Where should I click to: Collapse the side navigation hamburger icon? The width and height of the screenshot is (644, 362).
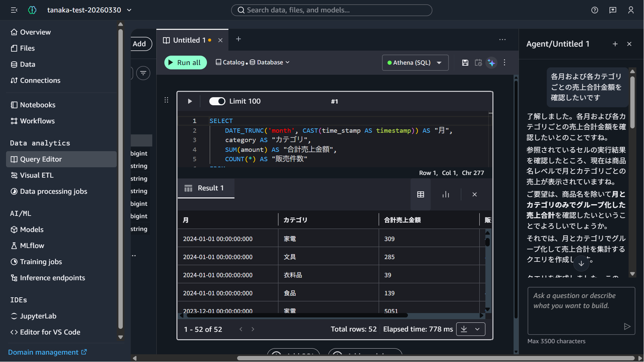pyautogui.click(x=14, y=10)
